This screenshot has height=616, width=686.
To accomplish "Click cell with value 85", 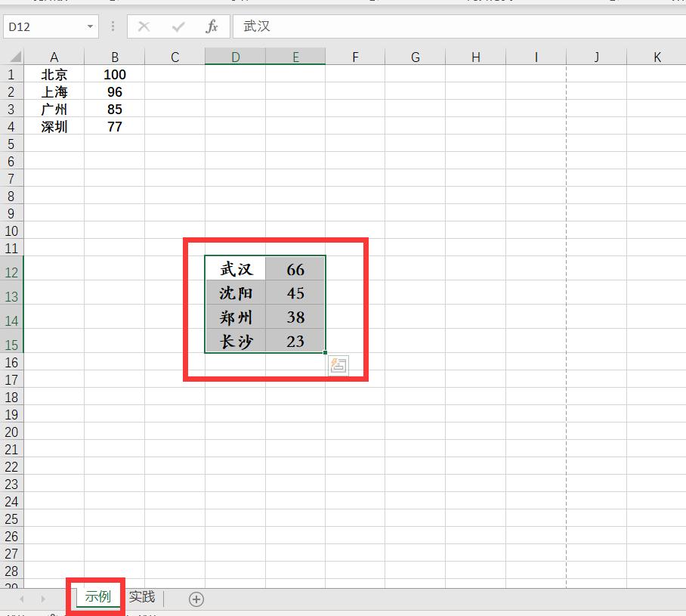I will (x=115, y=109).
